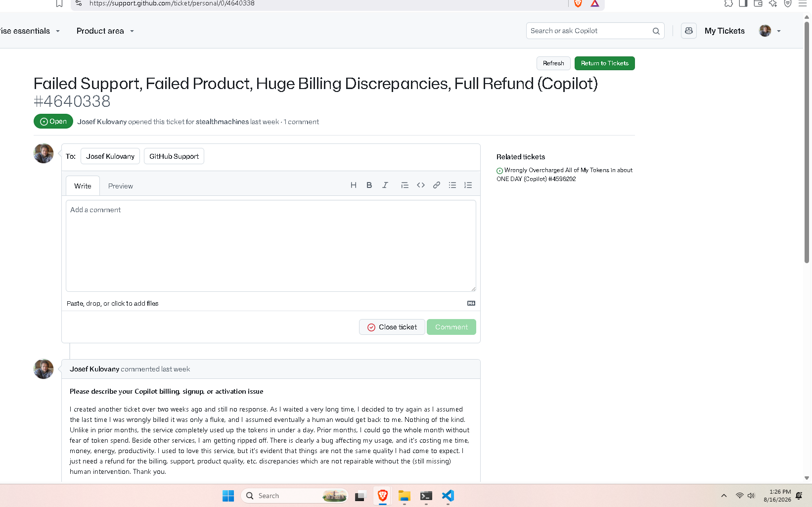Viewport: 812px width, 507px height.
Task: Click the ticket number #4640338
Action: (72, 101)
